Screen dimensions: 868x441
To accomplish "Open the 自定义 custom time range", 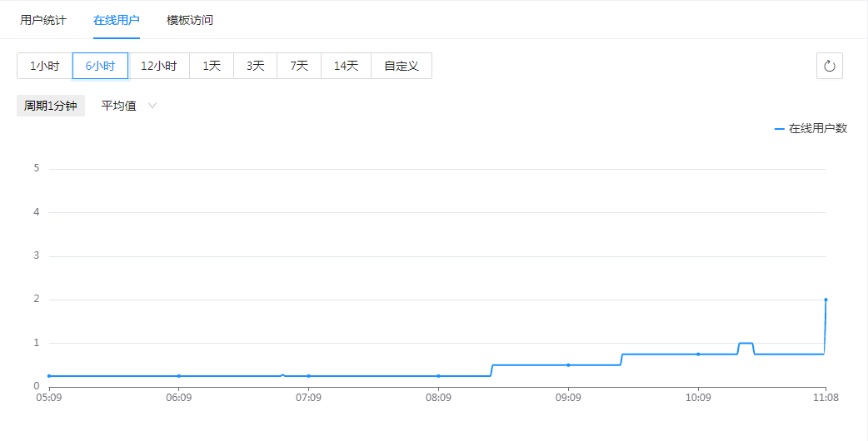I will (x=401, y=66).
